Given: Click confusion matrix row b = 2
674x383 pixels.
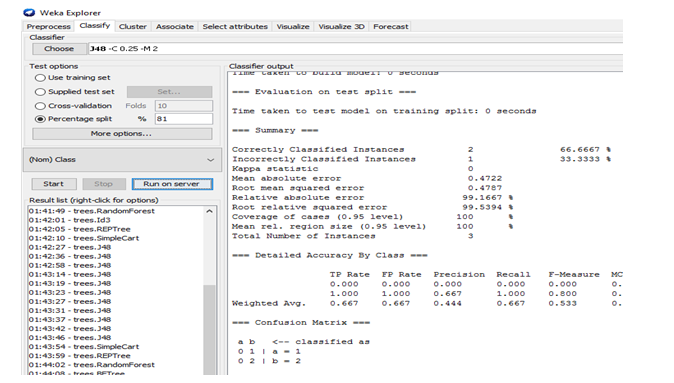Looking at the screenshot, I should (x=269, y=361).
